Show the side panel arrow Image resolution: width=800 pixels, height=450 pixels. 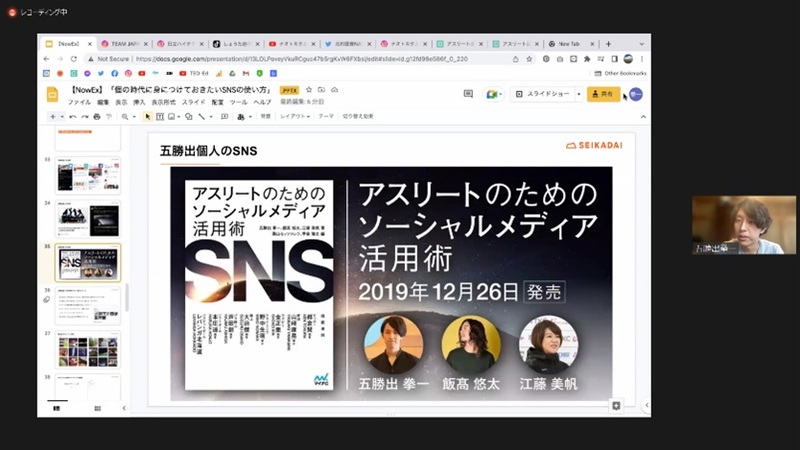pos(646,405)
